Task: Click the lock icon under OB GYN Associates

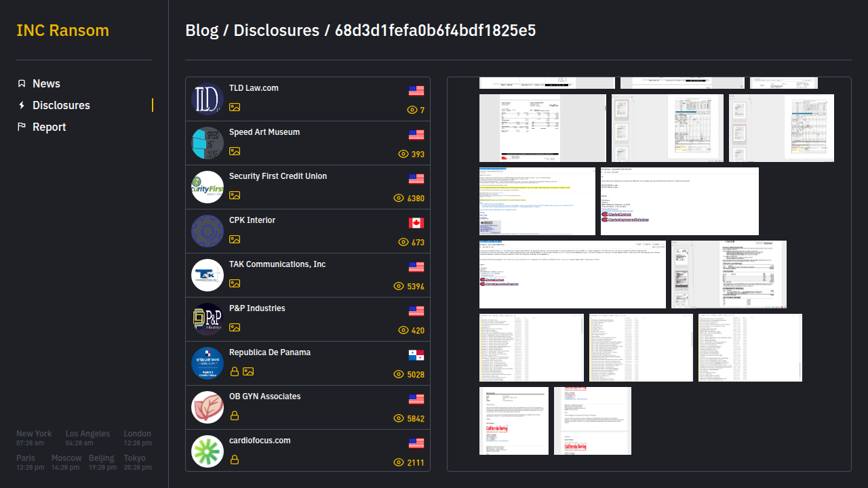Action: [x=235, y=415]
